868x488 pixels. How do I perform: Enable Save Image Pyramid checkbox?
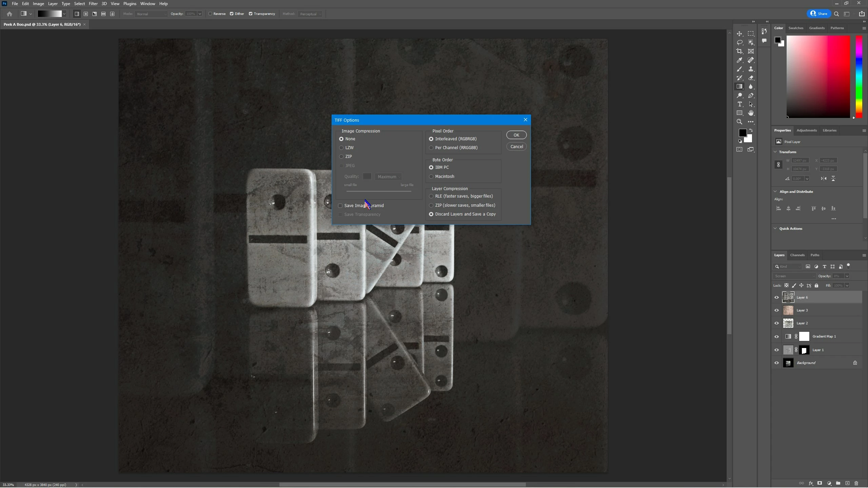coord(340,206)
